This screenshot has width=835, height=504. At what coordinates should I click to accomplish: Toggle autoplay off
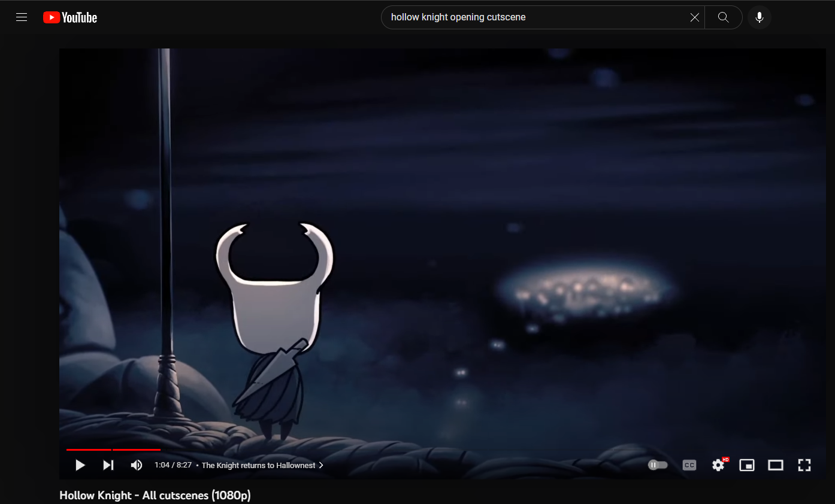657,464
